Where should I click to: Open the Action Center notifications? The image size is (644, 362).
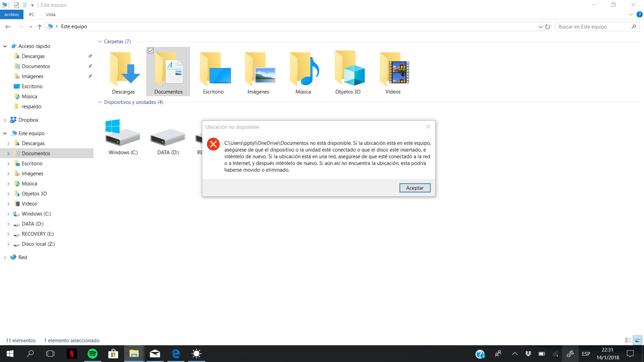point(630,354)
